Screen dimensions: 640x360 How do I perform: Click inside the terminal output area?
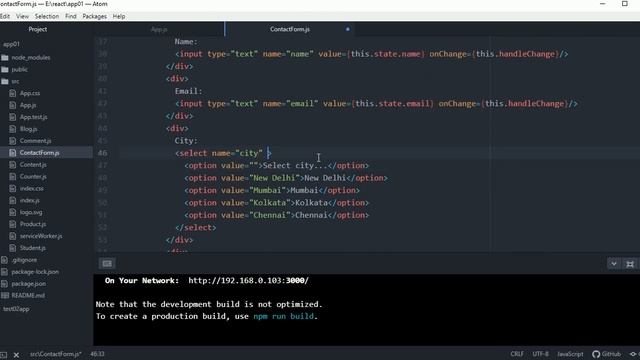(367, 310)
